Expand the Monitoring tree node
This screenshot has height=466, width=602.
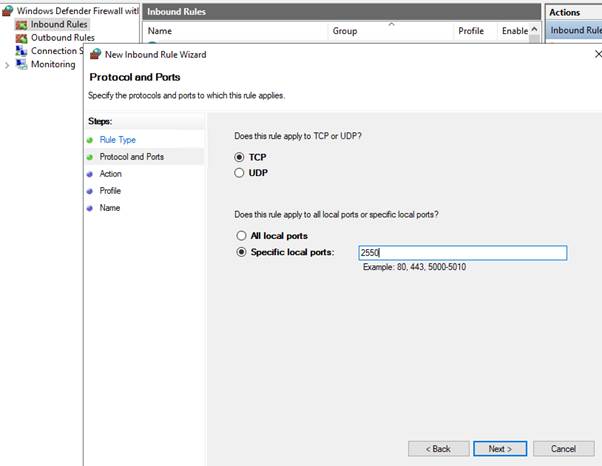tap(7, 65)
